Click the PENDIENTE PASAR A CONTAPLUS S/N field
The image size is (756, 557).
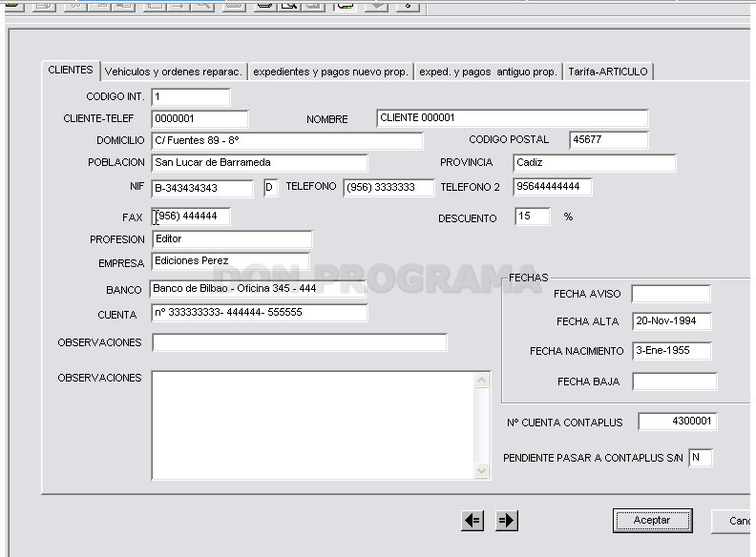[700, 457]
